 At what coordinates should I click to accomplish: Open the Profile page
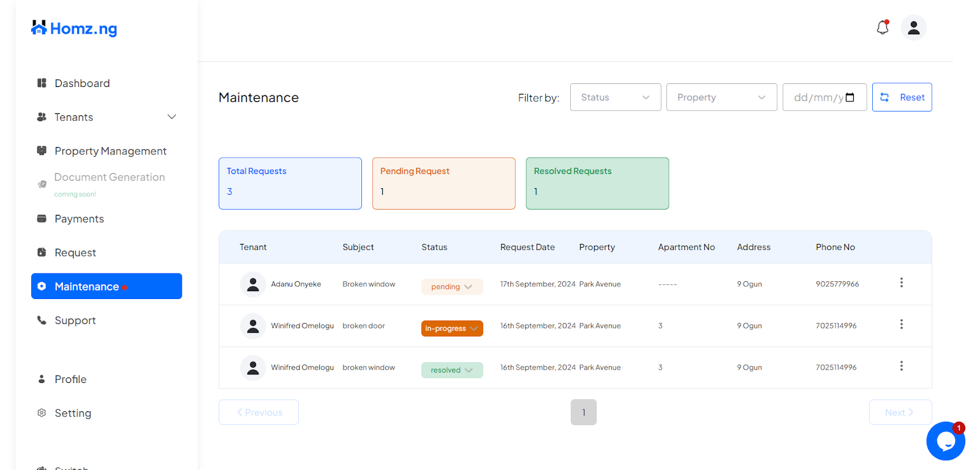coord(70,379)
